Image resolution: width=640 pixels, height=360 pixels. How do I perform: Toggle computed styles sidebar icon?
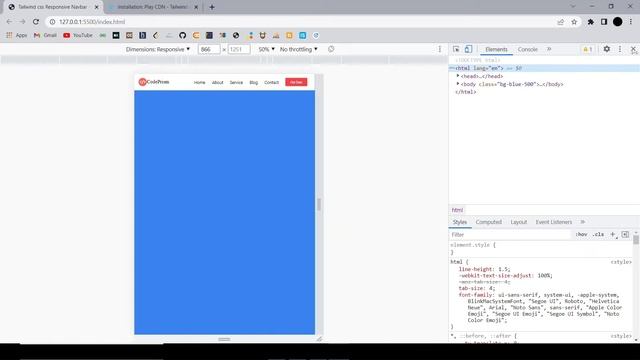(x=625, y=235)
